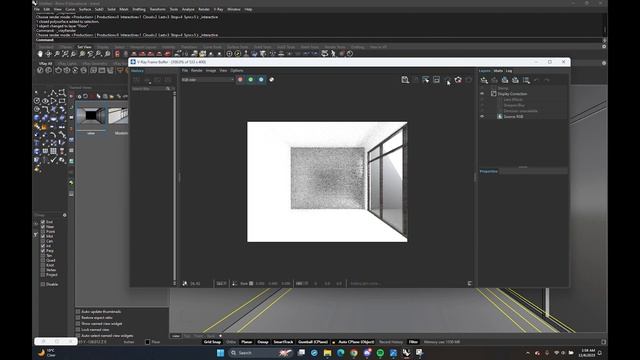This screenshot has width=640, height=360.
Task: Open Analyze menu in Rhino menu bar
Action: [x=188, y=9]
